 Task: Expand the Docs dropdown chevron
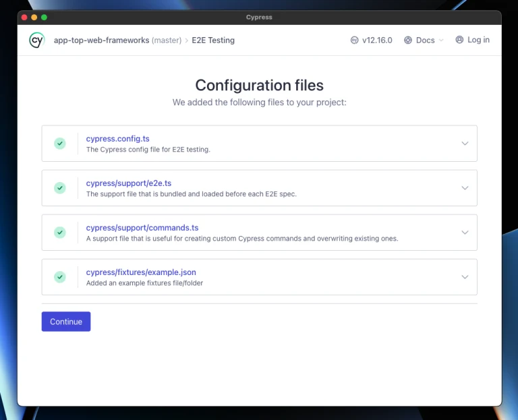(x=441, y=40)
